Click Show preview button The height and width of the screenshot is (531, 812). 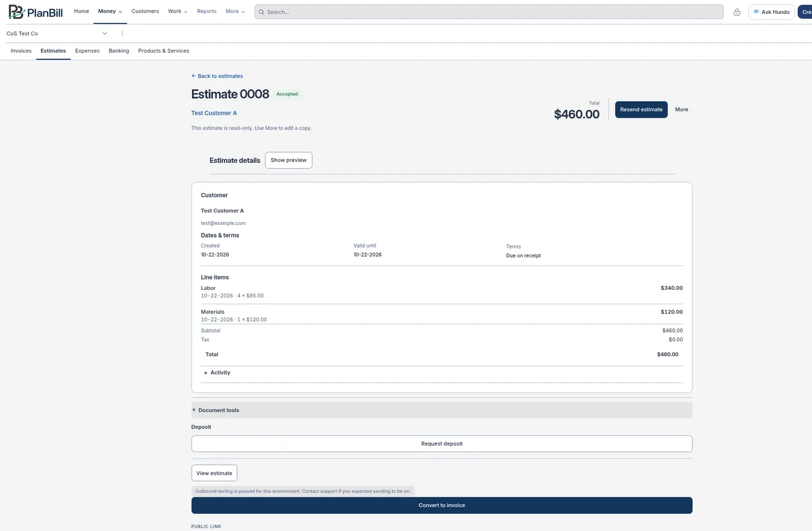pos(288,160)
